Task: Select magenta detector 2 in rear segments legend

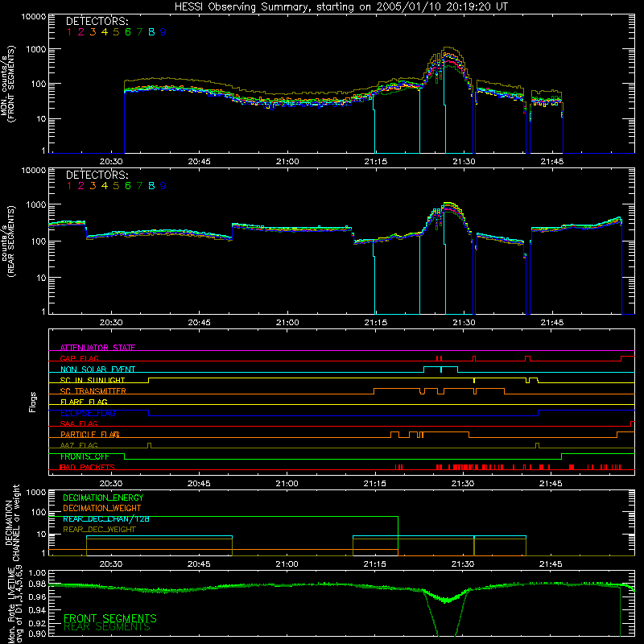Action: click(x=81, y=186)
